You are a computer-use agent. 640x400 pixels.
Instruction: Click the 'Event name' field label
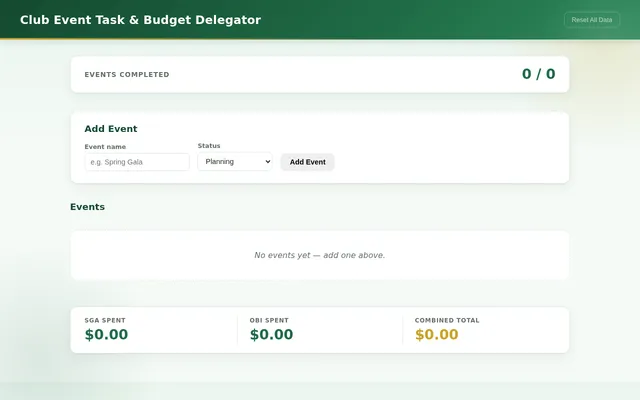pos(105,147)
